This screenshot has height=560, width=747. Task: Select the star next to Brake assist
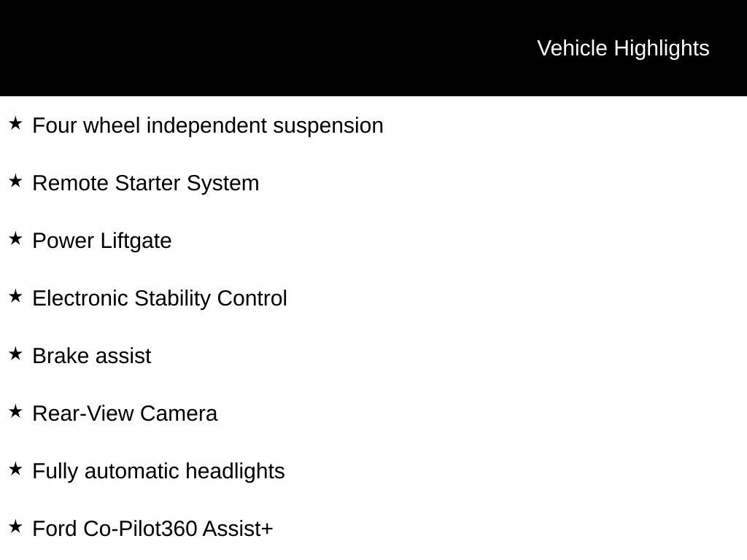click(15, 354)
